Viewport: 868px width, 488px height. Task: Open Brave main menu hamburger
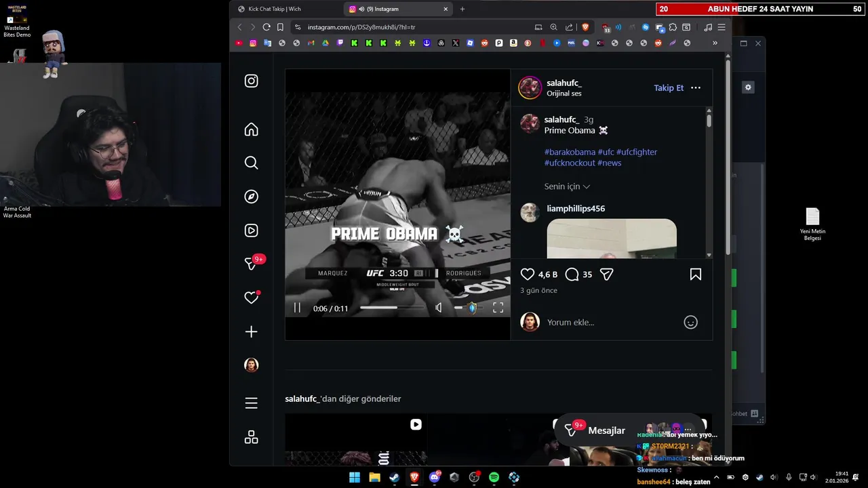[722, 27]
